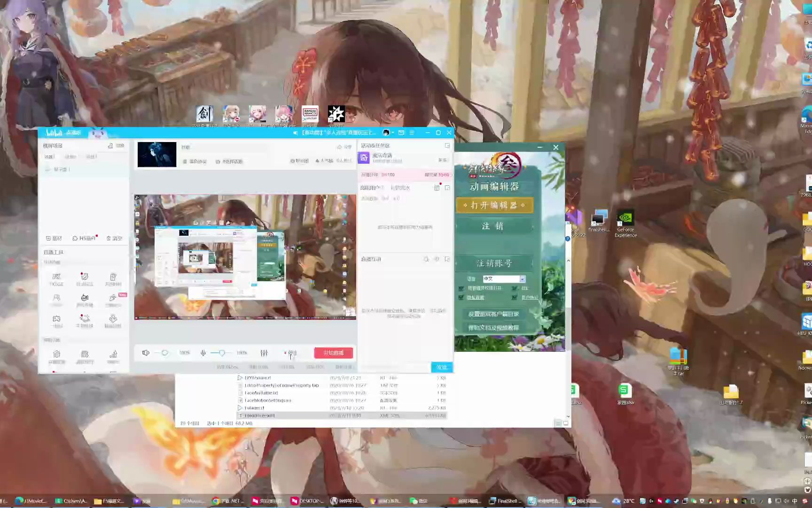Open the audio mixer icon beside the microphone slider
Image resolution: width=812 pixels, height=508 pixels.
pos(264,353)
